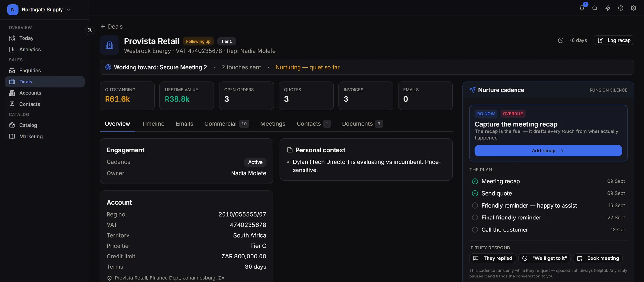The image size is (644, 282).
Task: Switch to the Timeline tab
Action: click(153, 124)
